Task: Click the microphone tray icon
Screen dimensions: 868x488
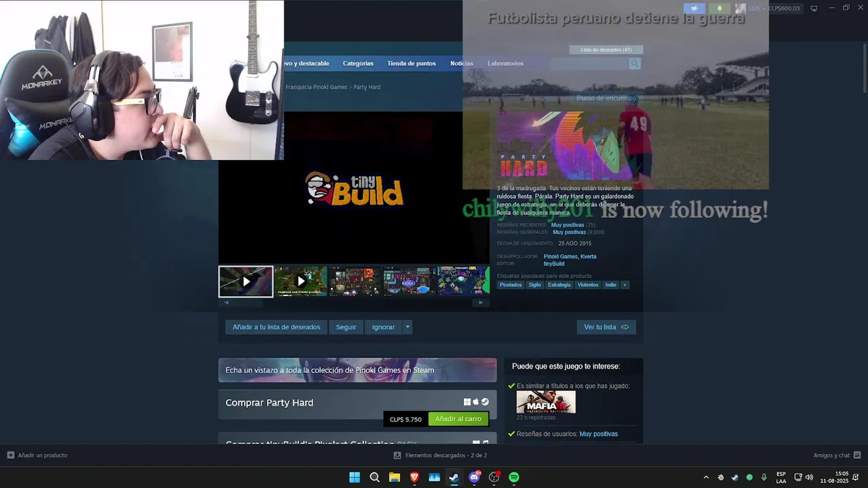Action: pyautogui.click(x=764, y=477)
